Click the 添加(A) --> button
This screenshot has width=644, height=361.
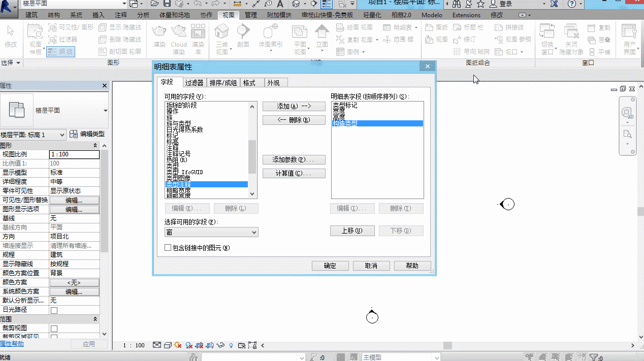point(294,106)
